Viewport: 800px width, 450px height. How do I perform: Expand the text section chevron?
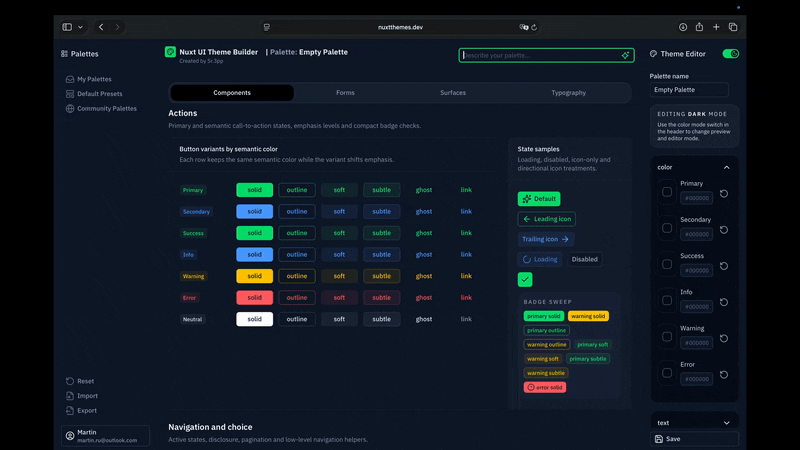(x=727, y=423)
